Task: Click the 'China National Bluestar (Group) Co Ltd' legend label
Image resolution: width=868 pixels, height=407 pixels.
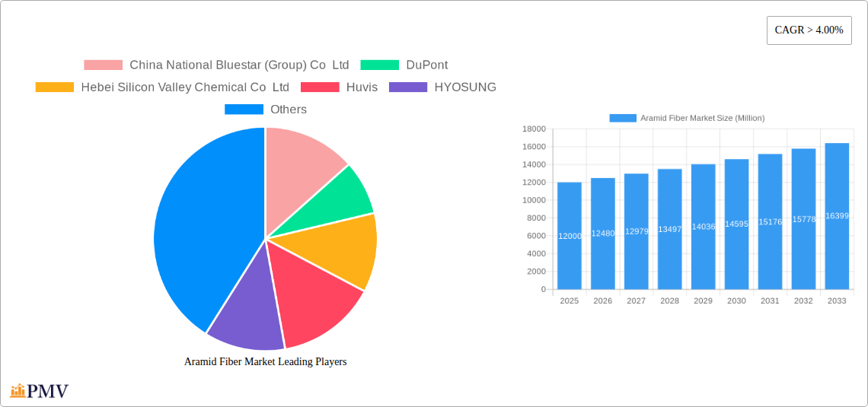Action: (239, 65)
